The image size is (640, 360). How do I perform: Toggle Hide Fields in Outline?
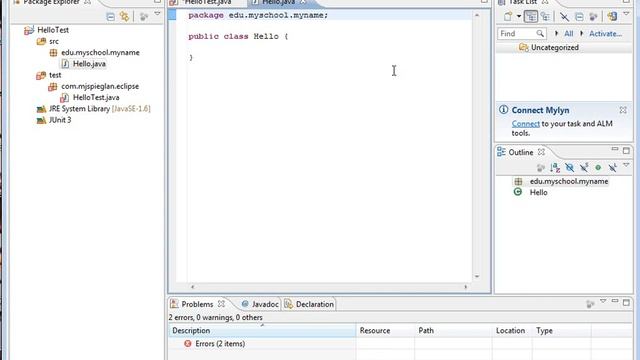pos(569,167)
